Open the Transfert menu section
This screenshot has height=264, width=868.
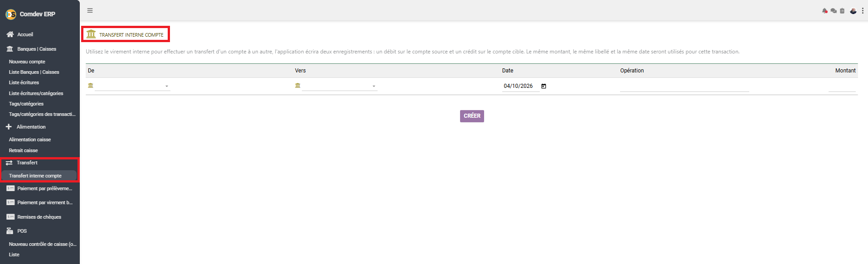(x=27, y=163)
